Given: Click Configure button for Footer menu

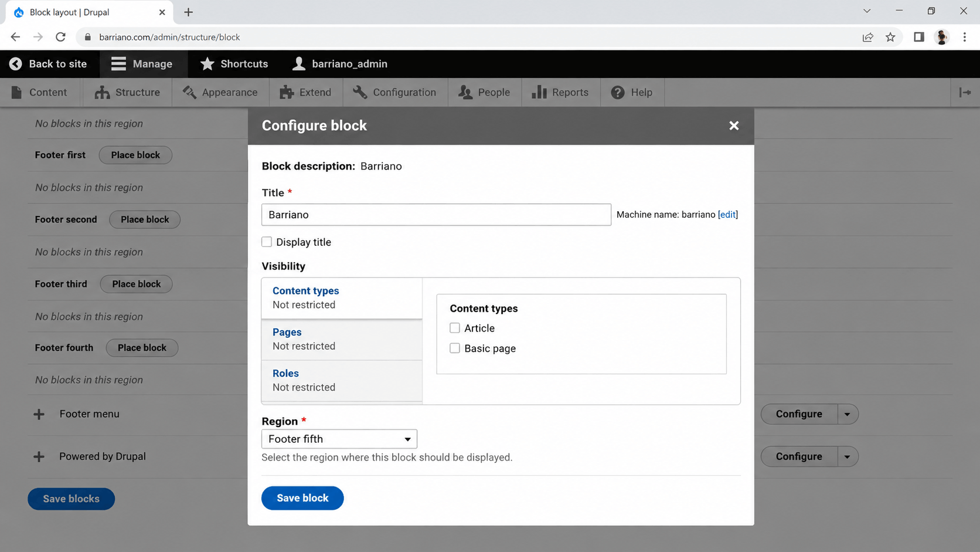Looking at the screenshot, I should [x=799, y=414].
